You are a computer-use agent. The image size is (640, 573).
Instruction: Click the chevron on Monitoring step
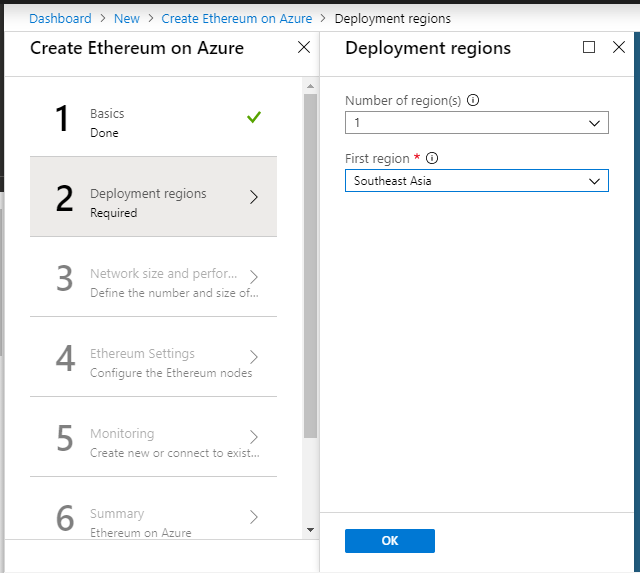click(x=254, y=437)
